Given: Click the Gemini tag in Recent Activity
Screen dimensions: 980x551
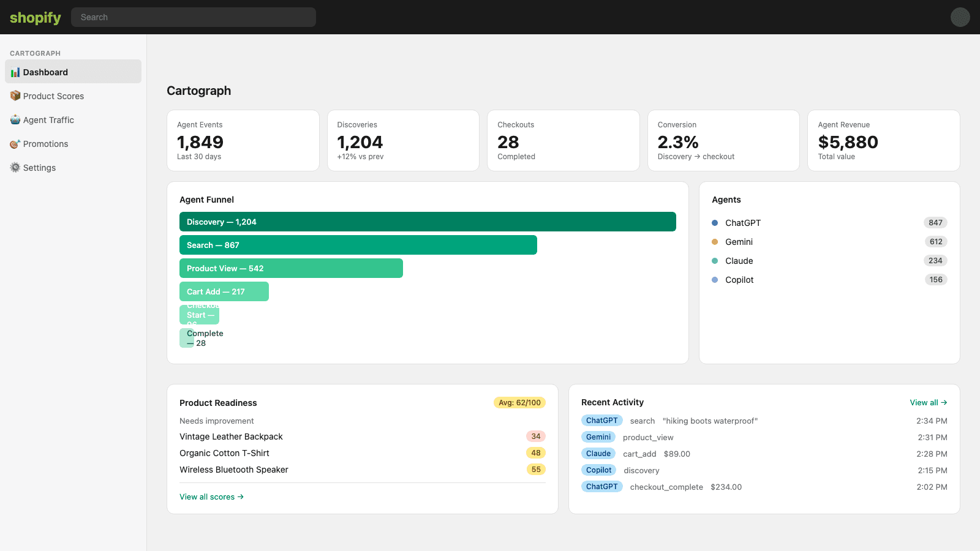Looking at the screenshot, I should click(x=598, y=437).
